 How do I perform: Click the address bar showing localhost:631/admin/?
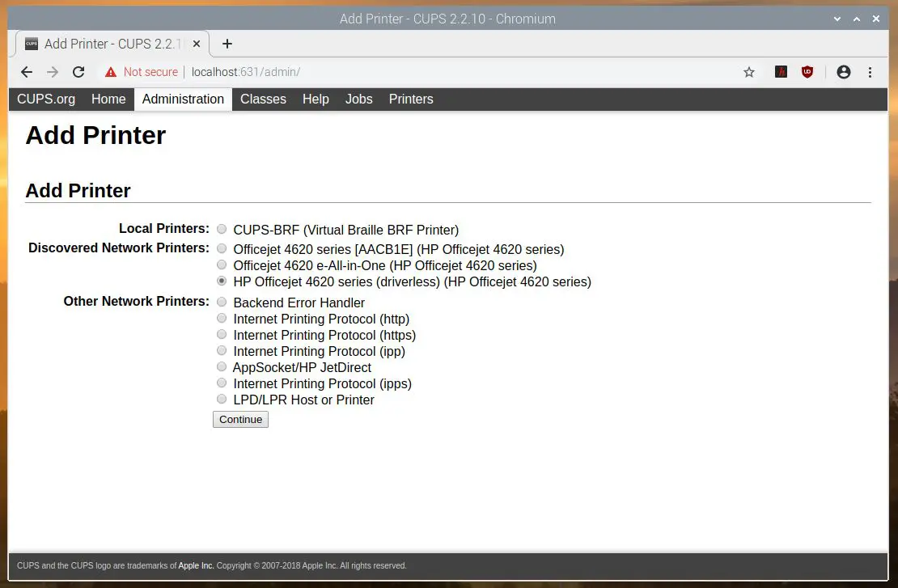pyautogui.click(x=405, y=72)
